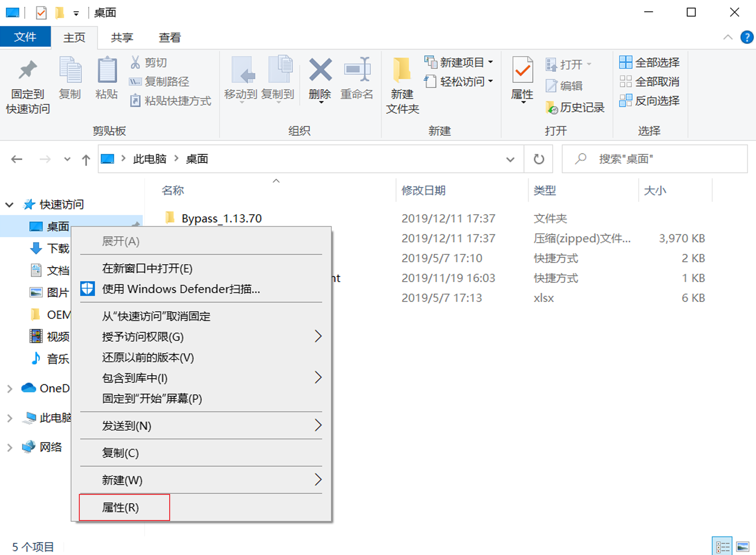The width and height of the screenshot is (756, 555).
Task: Open History (历史记录) in ribbon
Action: coord(575,107)
